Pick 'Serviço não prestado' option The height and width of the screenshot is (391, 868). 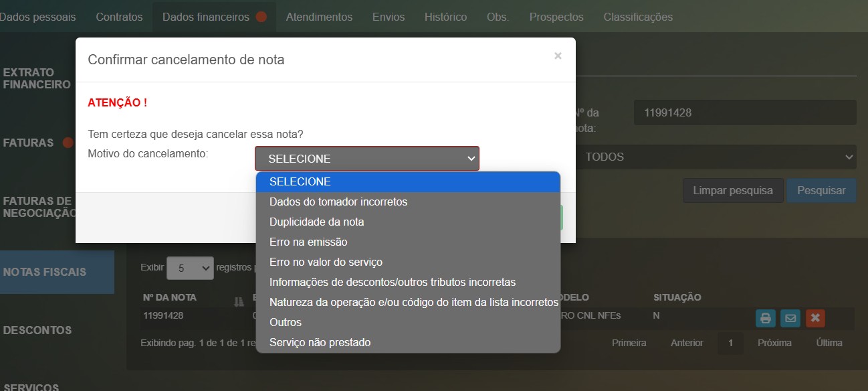320,342
